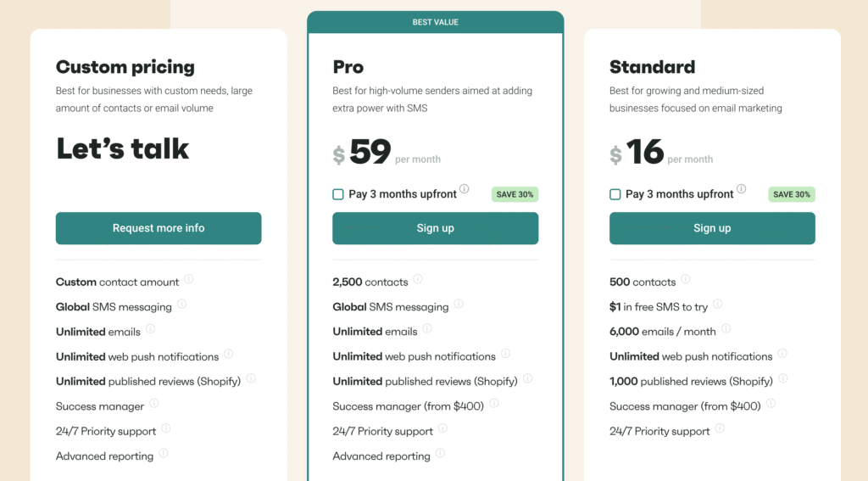Screen dimensions: 868x481
Task: Show info for $1 in free SMS
Action: [x=718, y=304]
